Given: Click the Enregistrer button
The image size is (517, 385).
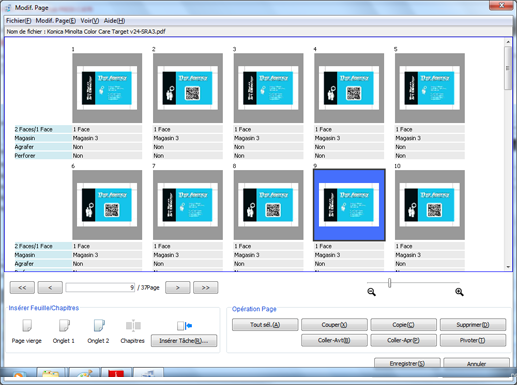Looking at the screenshot, I should coord(407,363).
